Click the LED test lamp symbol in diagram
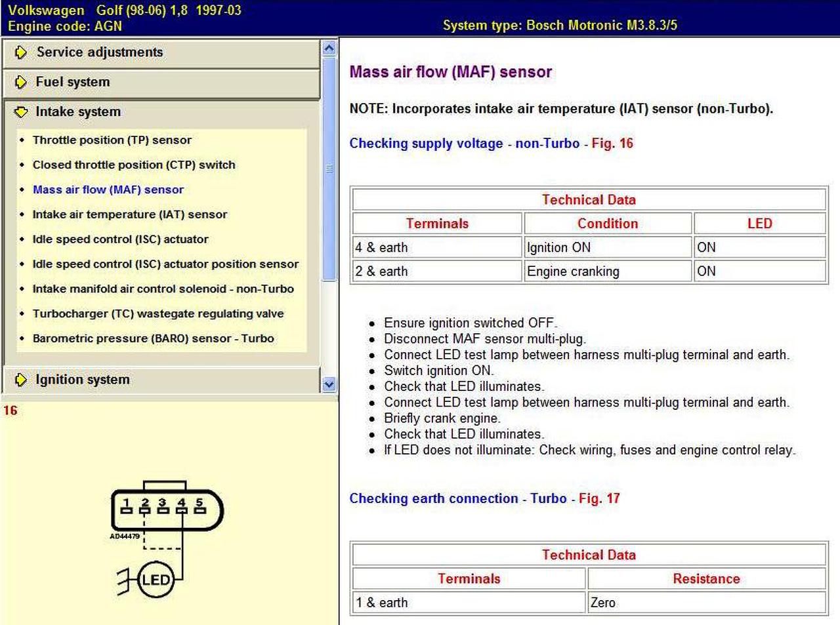Viewport: 840px width, 625px height. [156, 580]
